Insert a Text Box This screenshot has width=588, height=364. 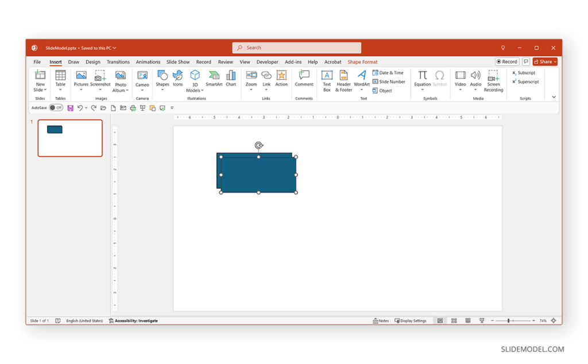[x=327, y=80]
